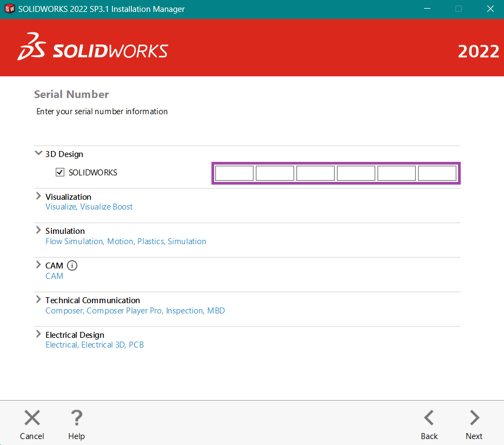The width and height of the screenshot is (504, 445).
Task: Click the Next label text
Action: click(474, 436)
